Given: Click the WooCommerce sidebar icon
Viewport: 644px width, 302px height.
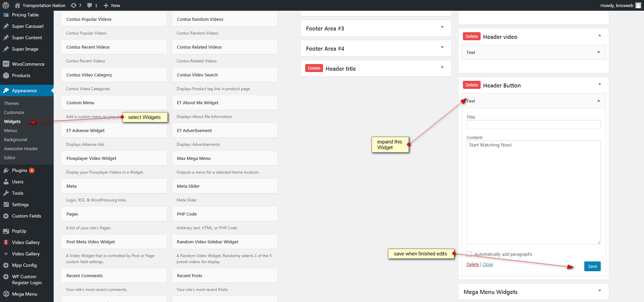Looking at the screenshot, I should 6,64.
